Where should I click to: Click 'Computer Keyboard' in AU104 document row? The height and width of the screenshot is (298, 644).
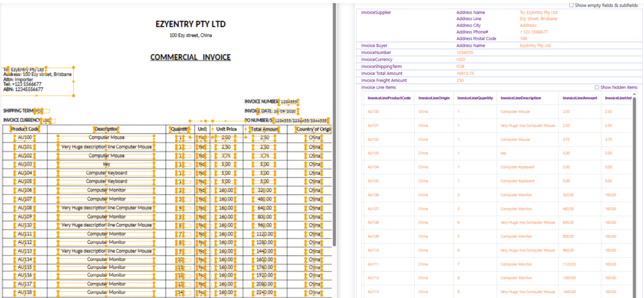[106, 173]
